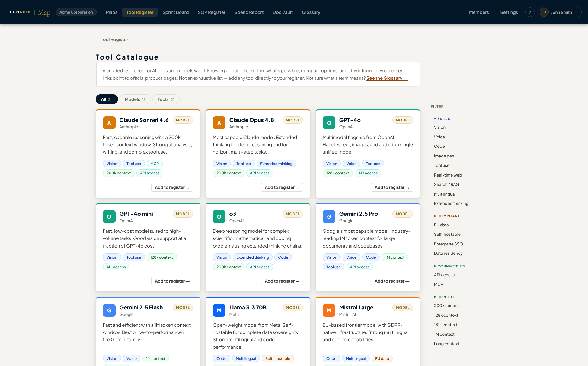Screen dimensions: 588x366
Task: Follow the See the Glossary link
Action: pyautogui.click(x=387, y=78)
